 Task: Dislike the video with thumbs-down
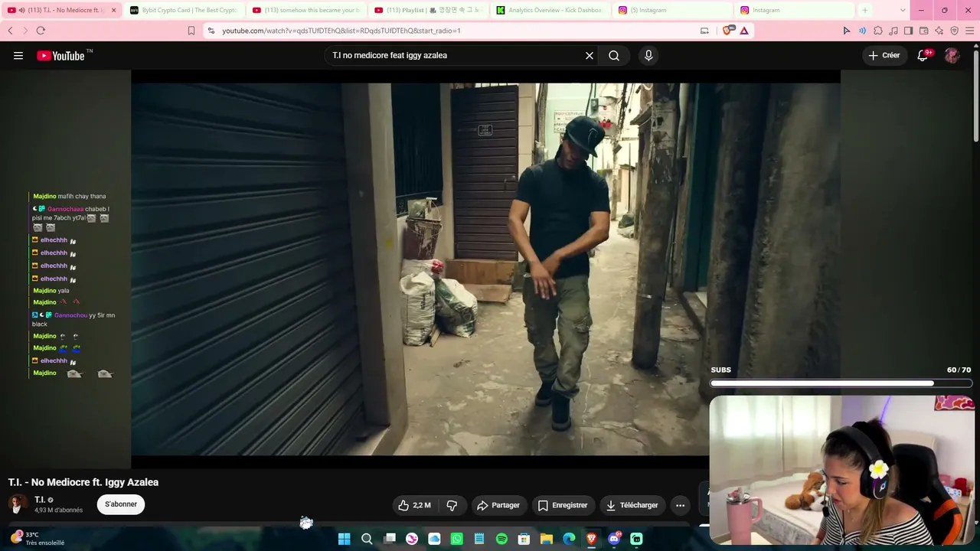(452, 505)
